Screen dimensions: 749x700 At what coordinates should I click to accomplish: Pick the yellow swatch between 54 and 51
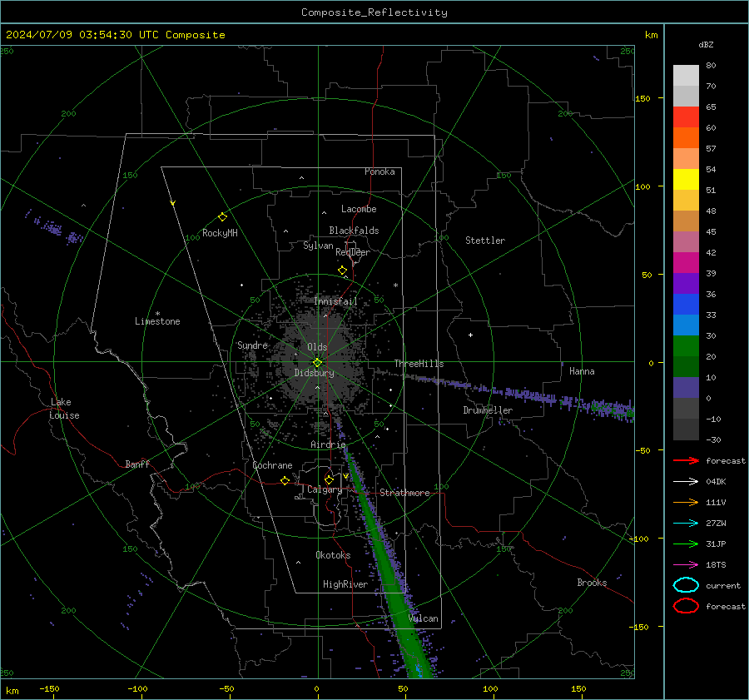(x=686, y=179)
